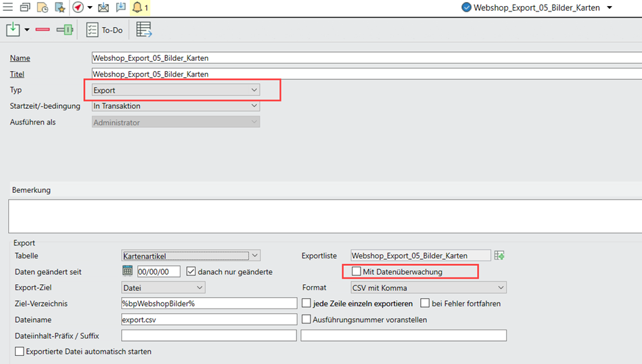Open dropdown next to Webshop_Export_05_Bilder_Karten title
The height and width of the screenshot is (364, 642).
coord(610,7)
